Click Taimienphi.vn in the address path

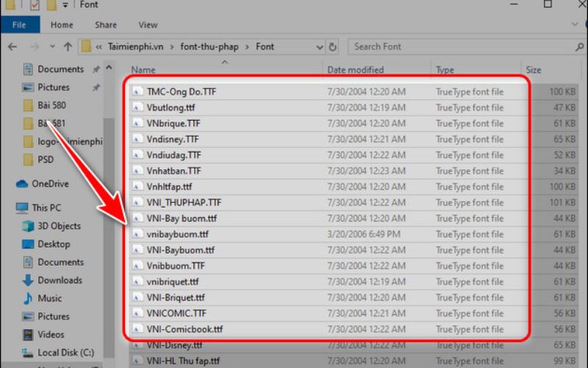pyautogui.click(x=136, y=46)
